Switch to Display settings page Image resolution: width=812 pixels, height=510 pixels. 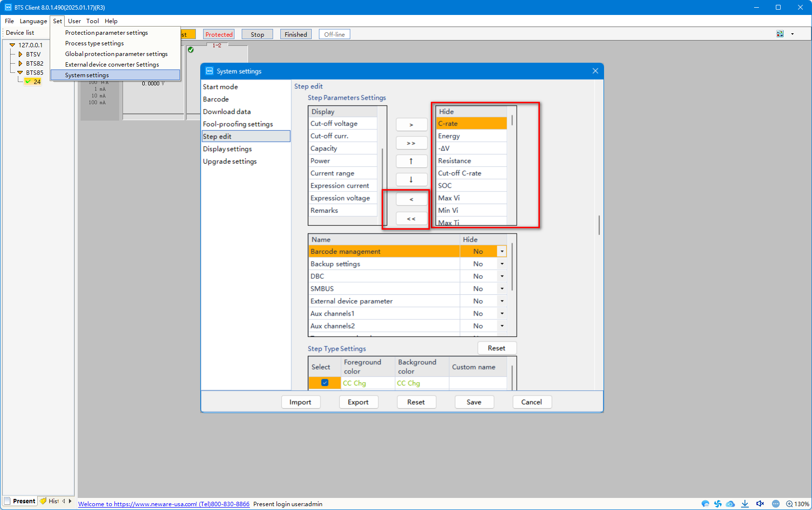coord(246,149)
